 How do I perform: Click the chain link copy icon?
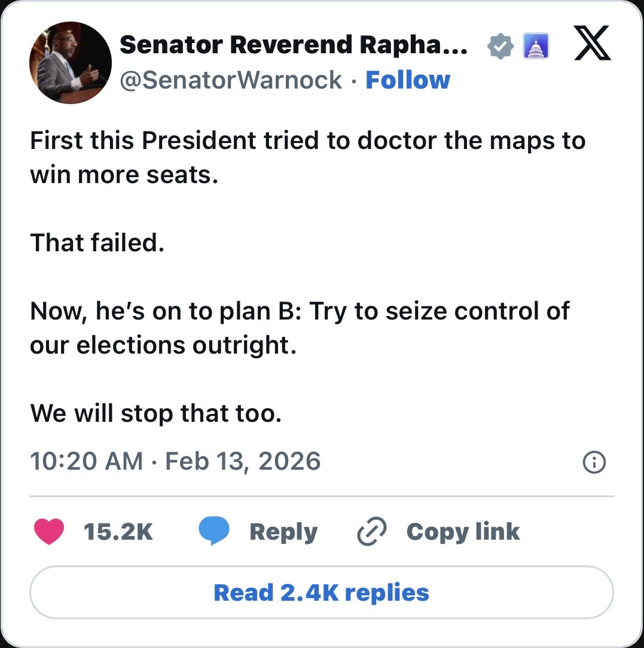(x=371, y=532)
